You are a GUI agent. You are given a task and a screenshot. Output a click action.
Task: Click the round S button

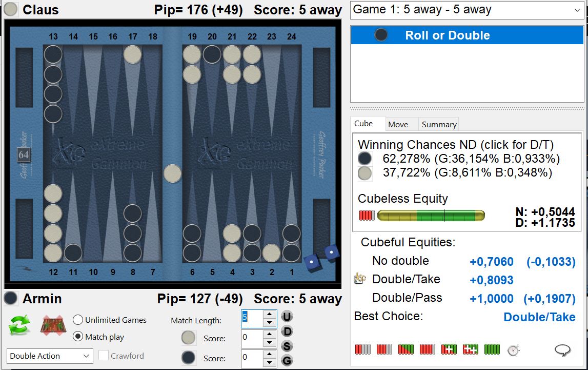click(x=287, y=346)
